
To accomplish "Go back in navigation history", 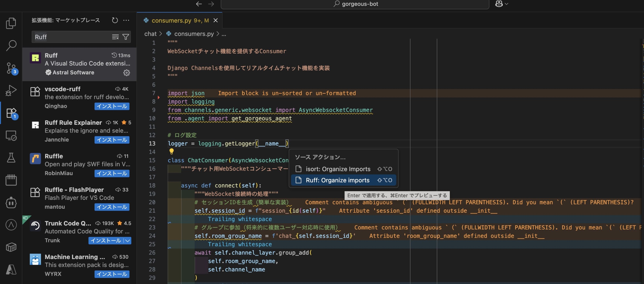I will tap(199, 4).
